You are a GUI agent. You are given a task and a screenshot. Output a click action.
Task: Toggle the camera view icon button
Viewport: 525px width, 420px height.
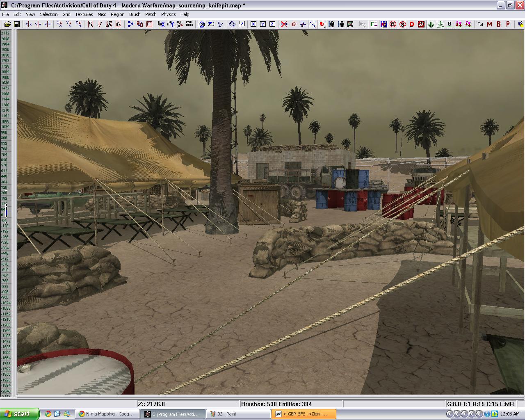click(201, 24)
